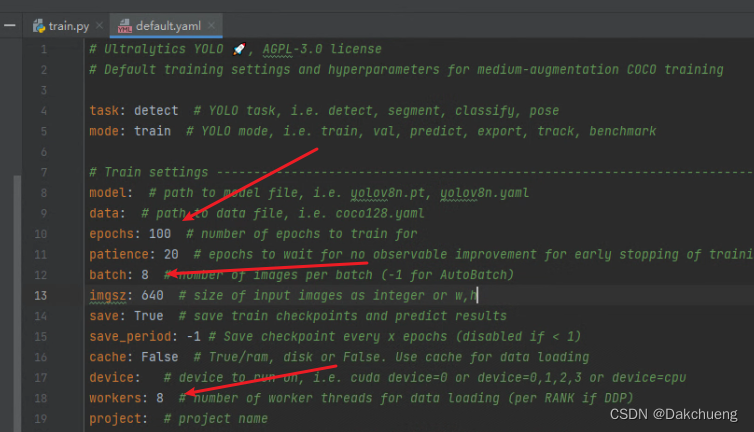Screen dimensions: 754x432
Task: Click the 'patience' key
Action: pyautogui.click(x=119, y=254)
